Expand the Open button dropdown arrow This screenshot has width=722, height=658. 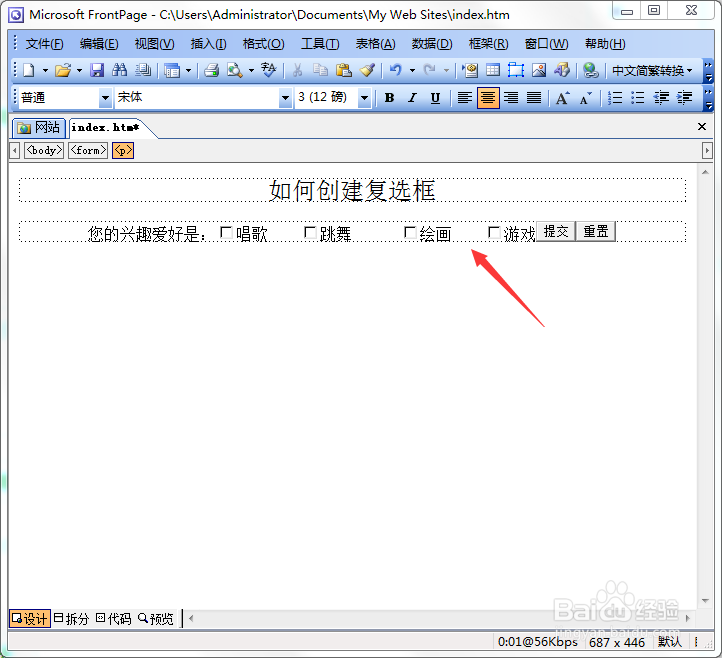pyautogui.click(x=79, y=70)
